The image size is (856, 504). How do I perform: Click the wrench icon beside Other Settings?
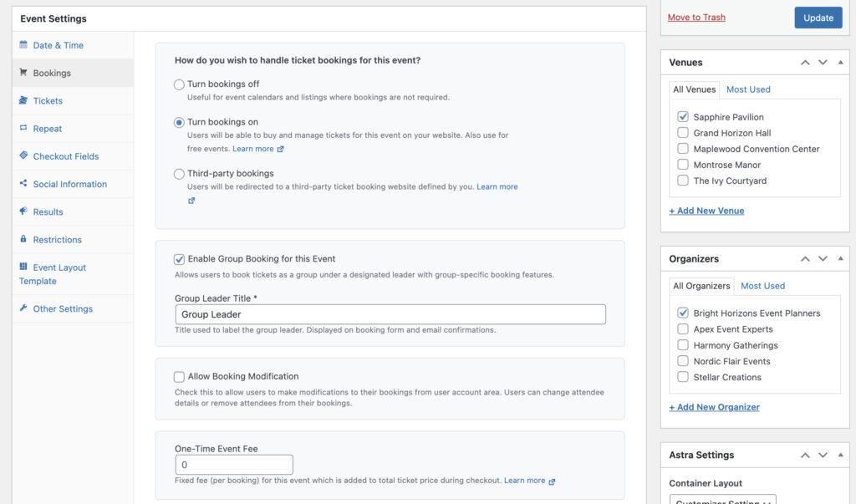coord(23,308)
